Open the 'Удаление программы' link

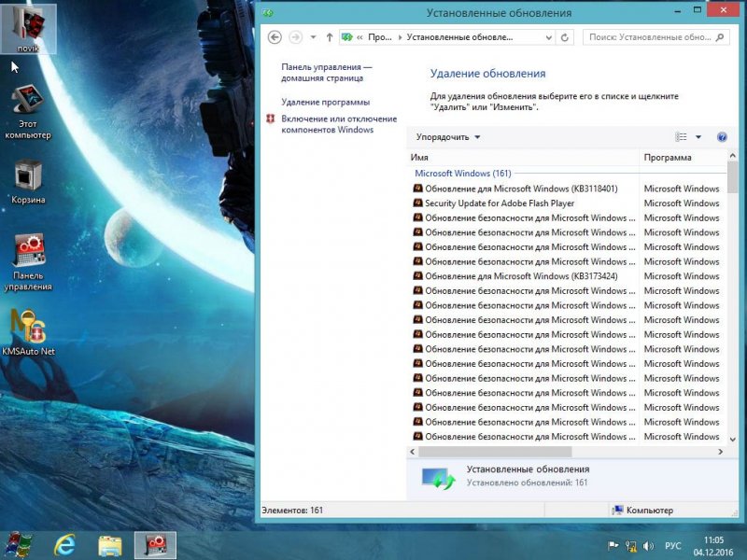325,102
